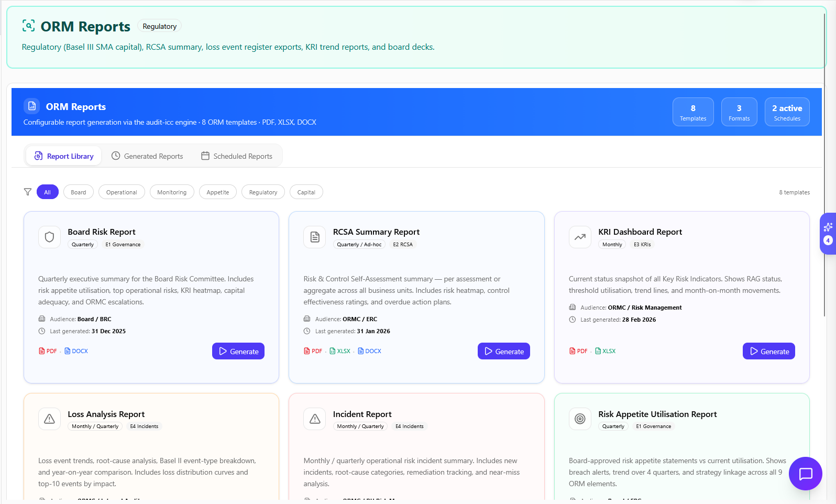
Task: Click the Board Risk Report shield icon
Action: [x=49, y=237]
